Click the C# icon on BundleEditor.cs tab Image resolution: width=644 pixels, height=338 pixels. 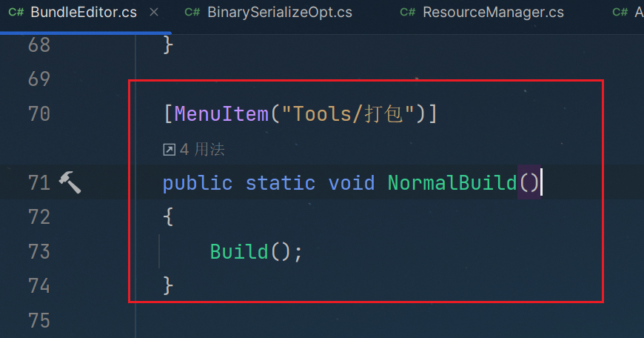(x=16, y=13)
